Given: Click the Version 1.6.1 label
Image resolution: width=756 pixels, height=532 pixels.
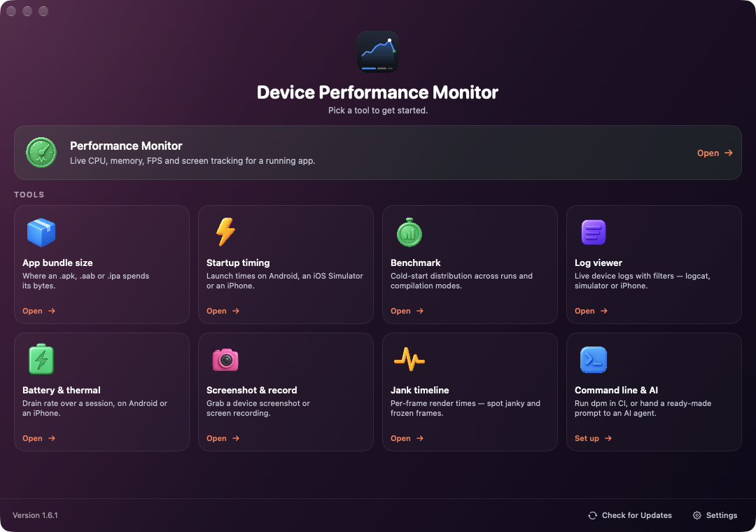Looking at the screenshot, I should (35, 516).
